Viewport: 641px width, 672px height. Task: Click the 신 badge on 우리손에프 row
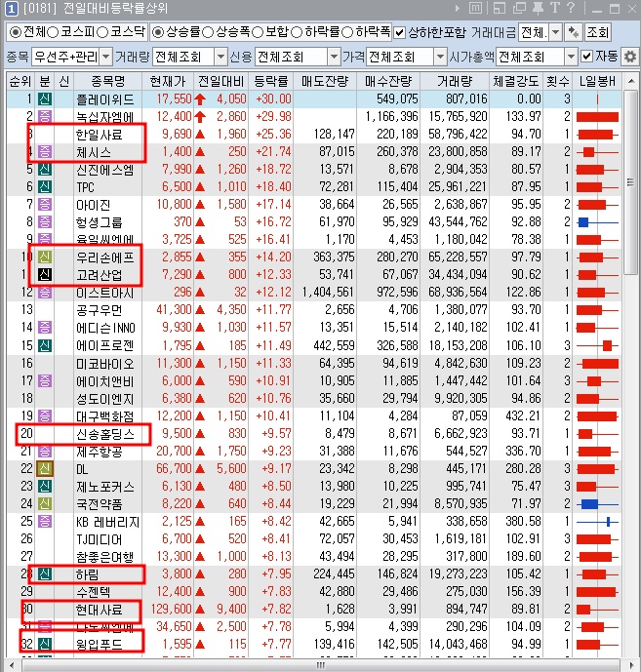pyautogui.click(x=45, y=257)
